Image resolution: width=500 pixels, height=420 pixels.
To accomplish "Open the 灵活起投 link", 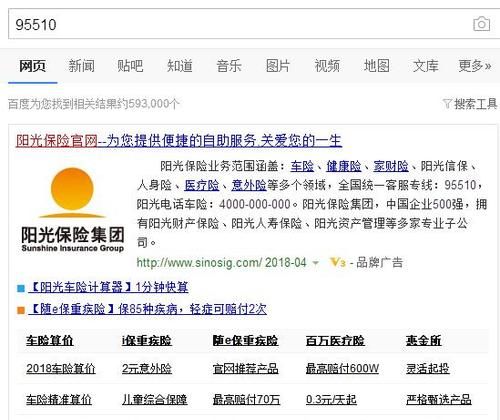I will [427, 368].
